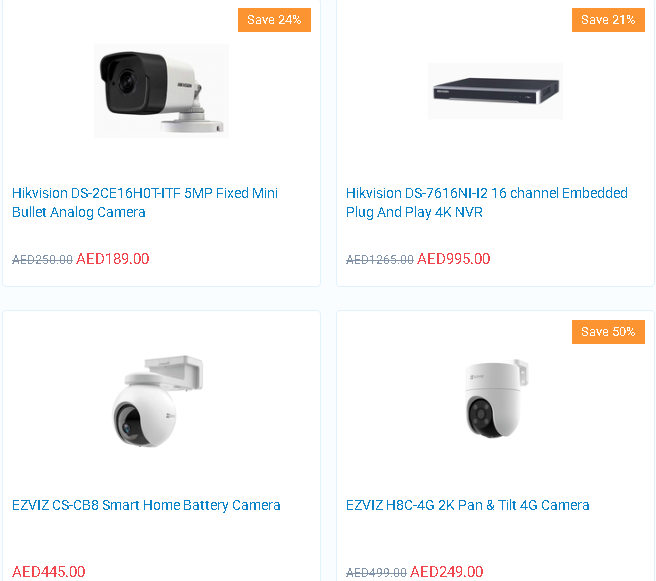The image size is (656, 581).
Task: Click the Save 24% discount badge
Action: [x=274, y=20]
